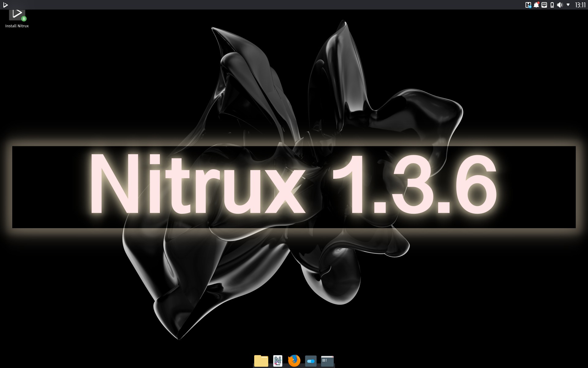Image resolution: width=588 pixels, height=368 pixels.
Task: Expand hidden tray items with the arrow
Action: (568, 5)
